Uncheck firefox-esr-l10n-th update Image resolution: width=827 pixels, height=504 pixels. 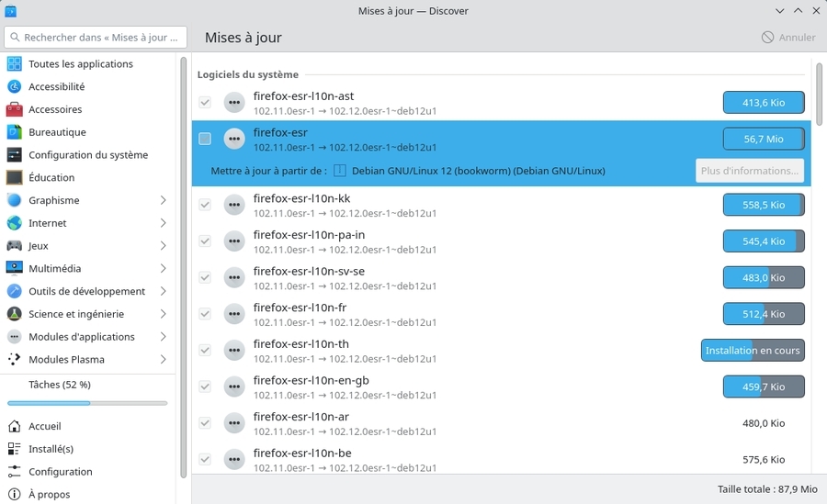(x=205, y=350)
